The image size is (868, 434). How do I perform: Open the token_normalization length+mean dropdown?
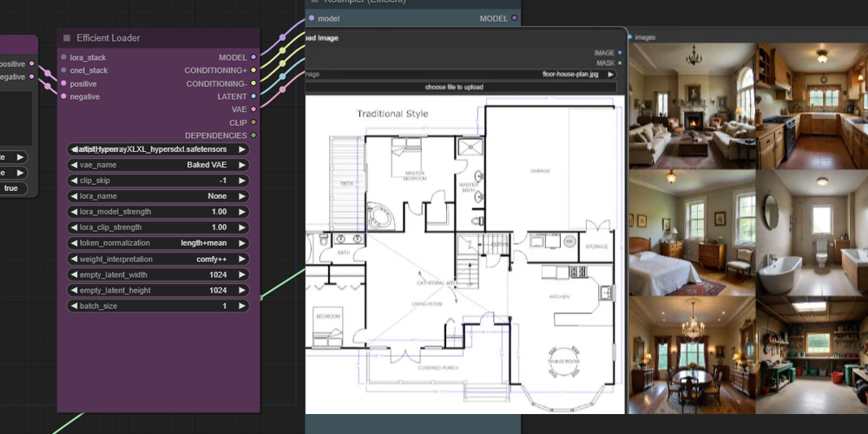(x=158, y=243)
